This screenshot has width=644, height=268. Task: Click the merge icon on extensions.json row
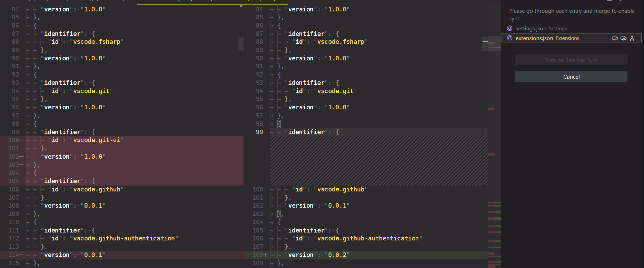coord(632,38)
